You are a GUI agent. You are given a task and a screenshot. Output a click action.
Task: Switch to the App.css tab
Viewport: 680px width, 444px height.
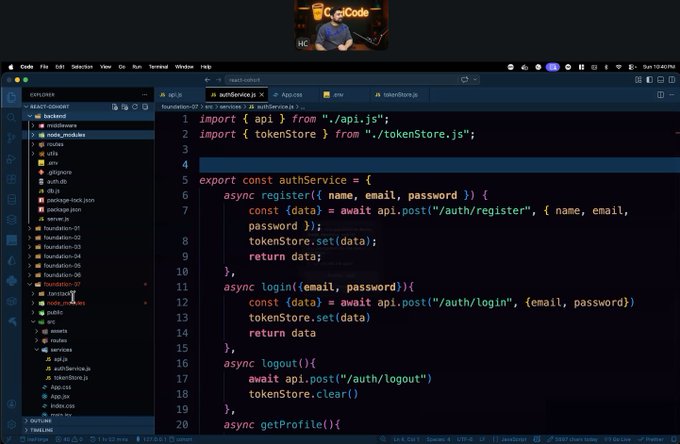[292, 95]
